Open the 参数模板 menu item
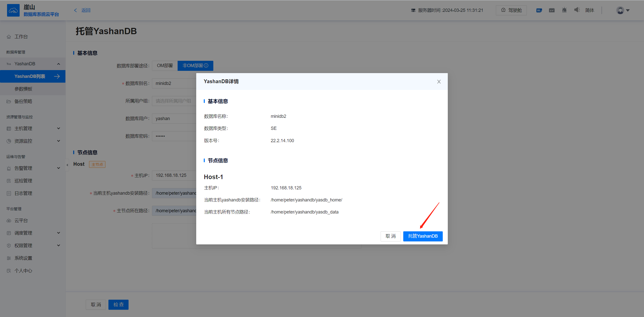This screenshot has height=317, width=644. pos(23,89)
